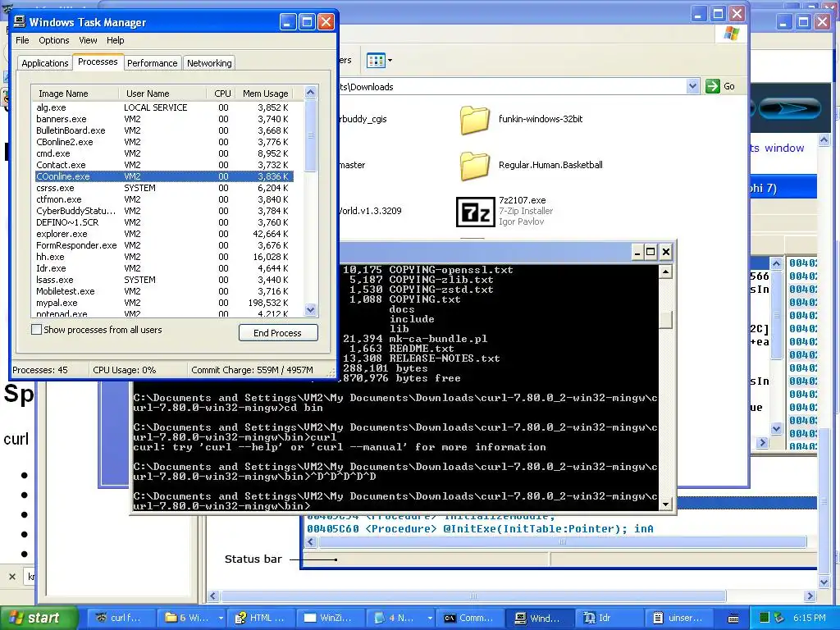Expand the Explorer address bar dropdown
This screenshot has width=840, height=630.
692,86
